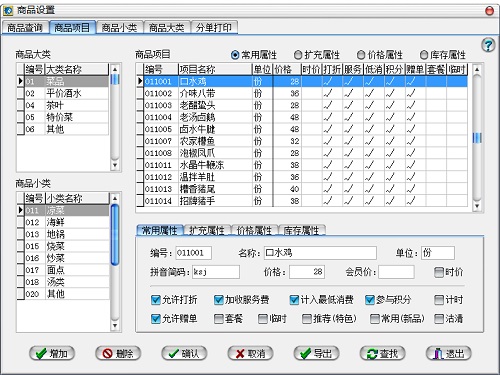The width and height of the screenshot is (500, 375).
Task: Open the 分单打印 tab
Action: (214, 27)
